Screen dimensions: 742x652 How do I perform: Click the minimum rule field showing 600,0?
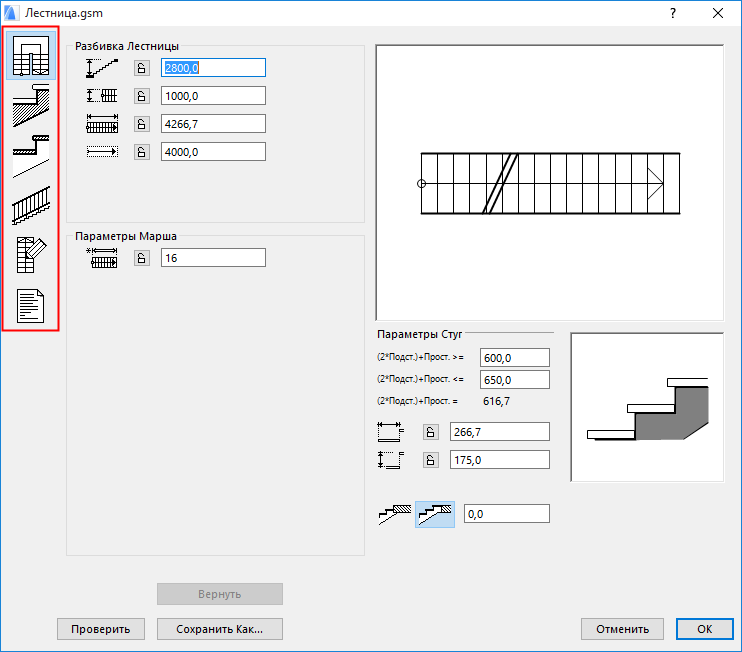(x=515, y=358)
